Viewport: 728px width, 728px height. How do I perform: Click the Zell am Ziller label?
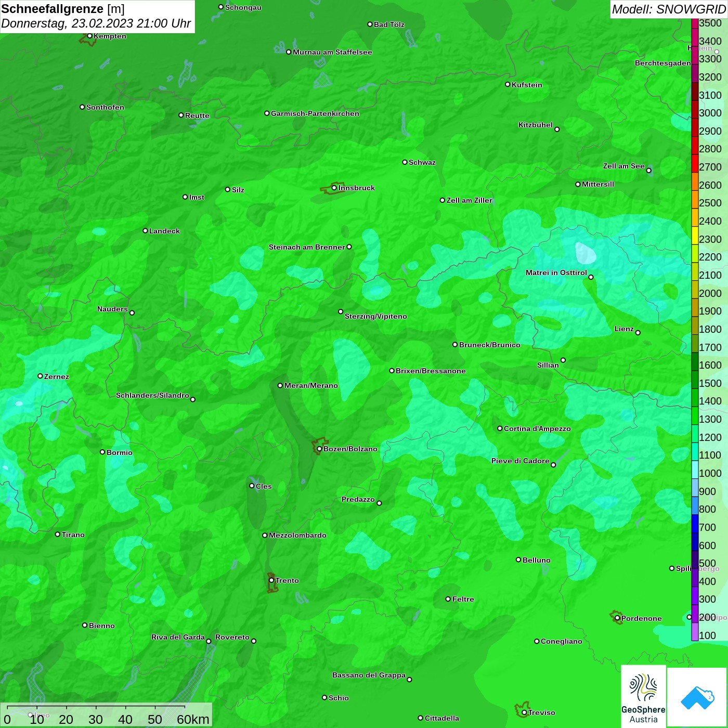click(469, 200)
